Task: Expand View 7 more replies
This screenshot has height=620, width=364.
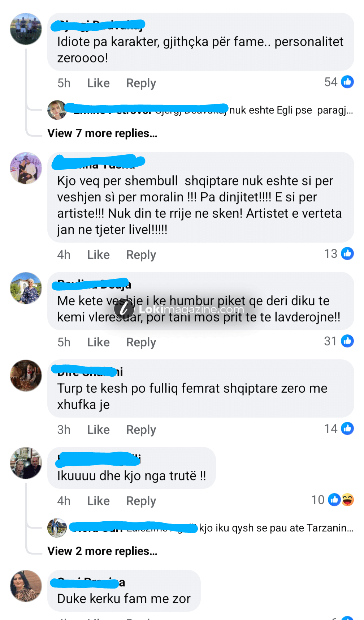Action: click(103, 133)
